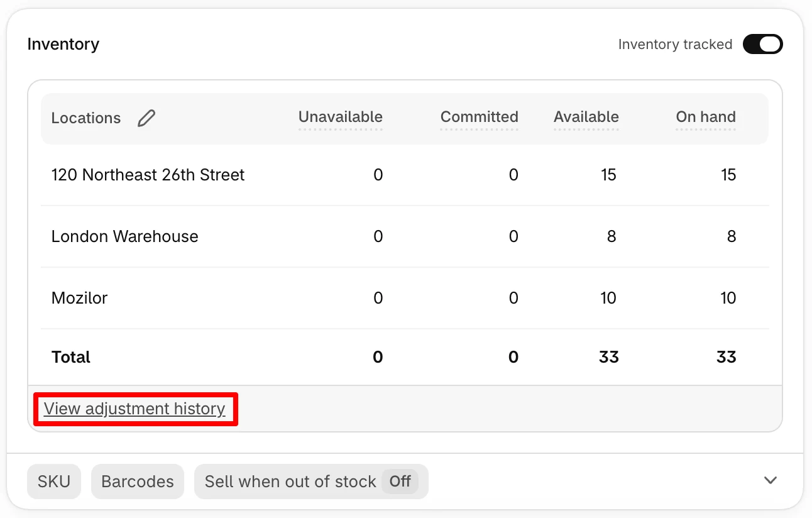Click Unavailable quantity for London Warehouse
The height and width of the screenshot is (518, 812).
click(x=378, y=236)
